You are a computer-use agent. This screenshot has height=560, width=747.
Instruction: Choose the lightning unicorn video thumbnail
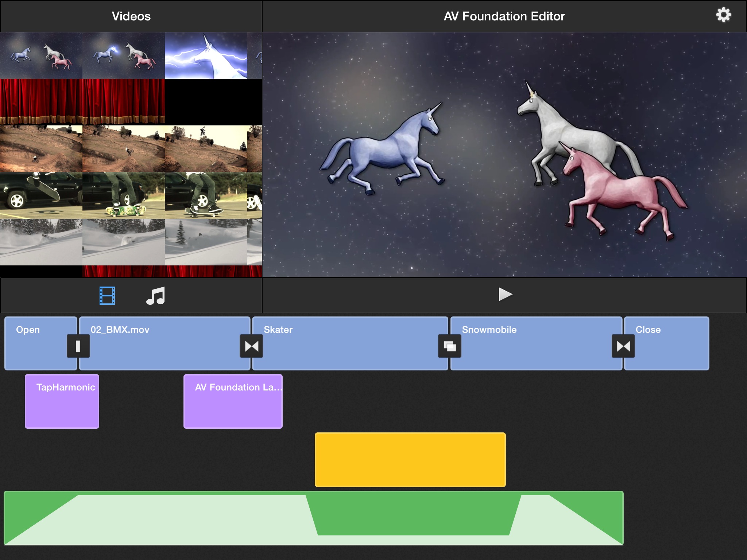206,55
